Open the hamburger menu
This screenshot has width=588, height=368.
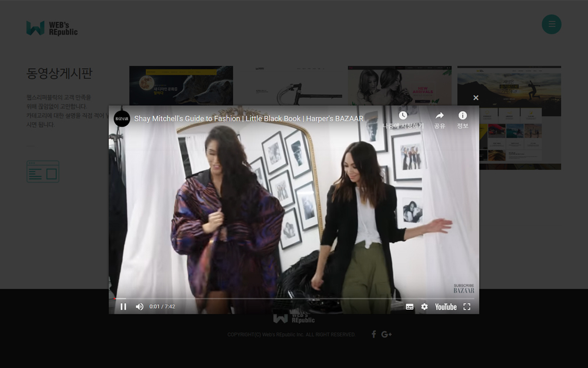pos(552,24)
